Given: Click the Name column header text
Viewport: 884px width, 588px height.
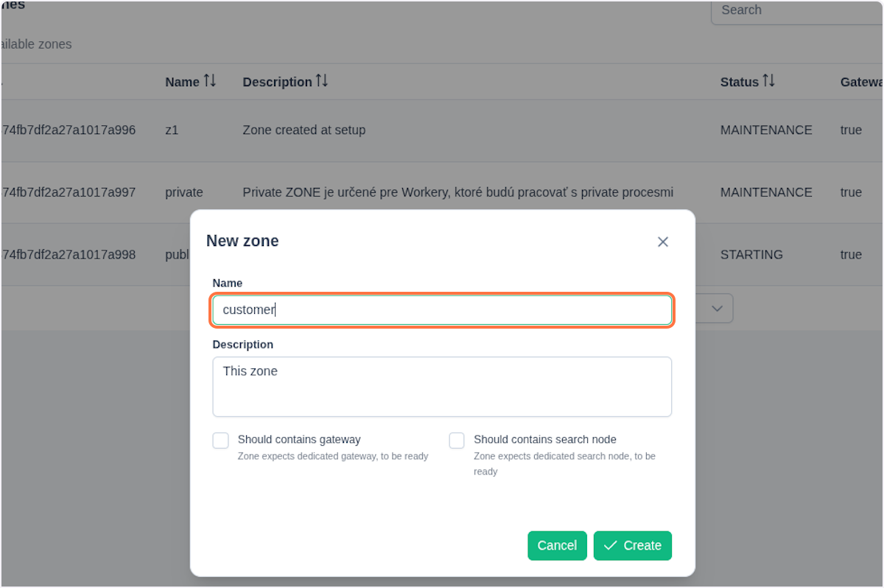Looking at the screenshot, I should pos(182,82).
